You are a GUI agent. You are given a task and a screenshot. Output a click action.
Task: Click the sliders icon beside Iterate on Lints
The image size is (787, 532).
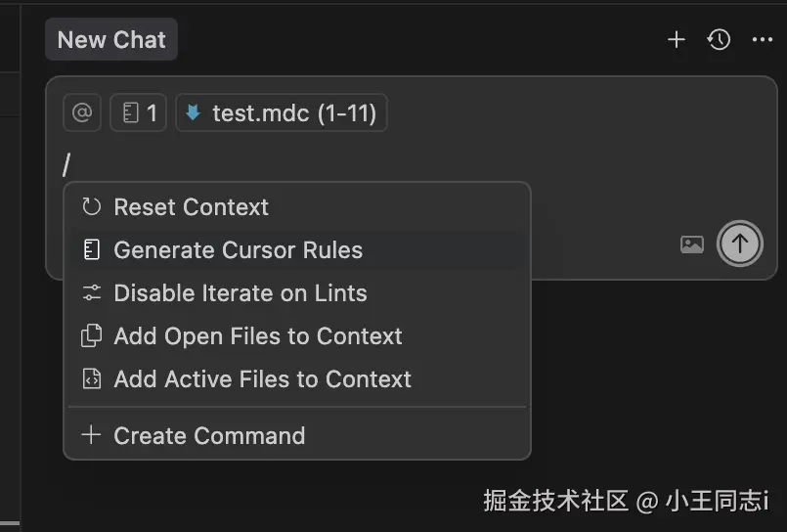pos(92,293)
